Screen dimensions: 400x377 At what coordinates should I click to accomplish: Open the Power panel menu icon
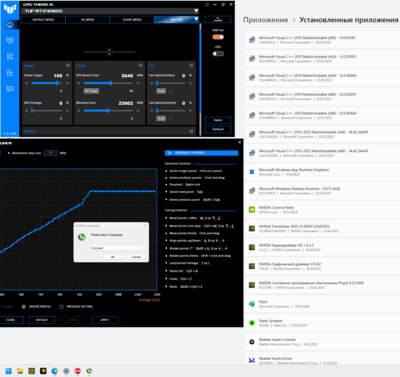68,65
